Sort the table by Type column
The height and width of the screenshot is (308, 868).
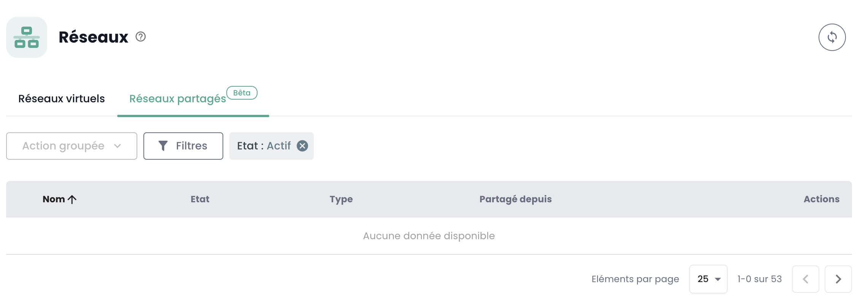[341, 199]
